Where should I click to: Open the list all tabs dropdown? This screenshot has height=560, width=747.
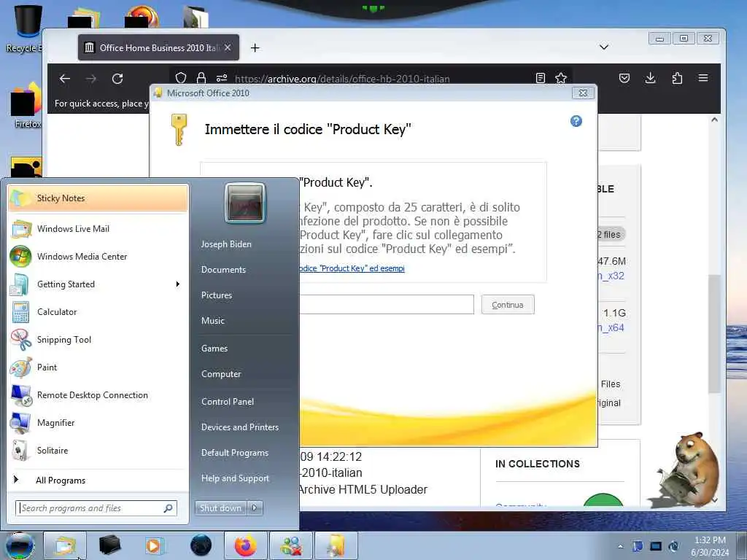(603, 47)
